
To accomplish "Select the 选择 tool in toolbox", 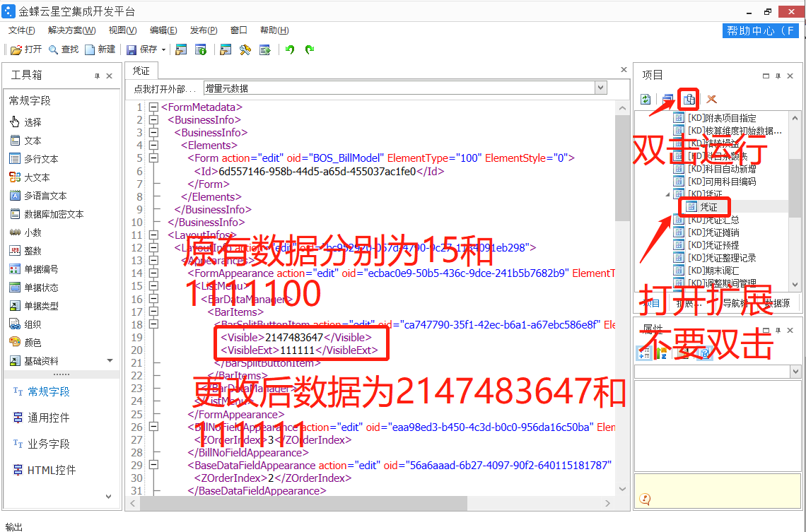I will (x=25, y=122).
